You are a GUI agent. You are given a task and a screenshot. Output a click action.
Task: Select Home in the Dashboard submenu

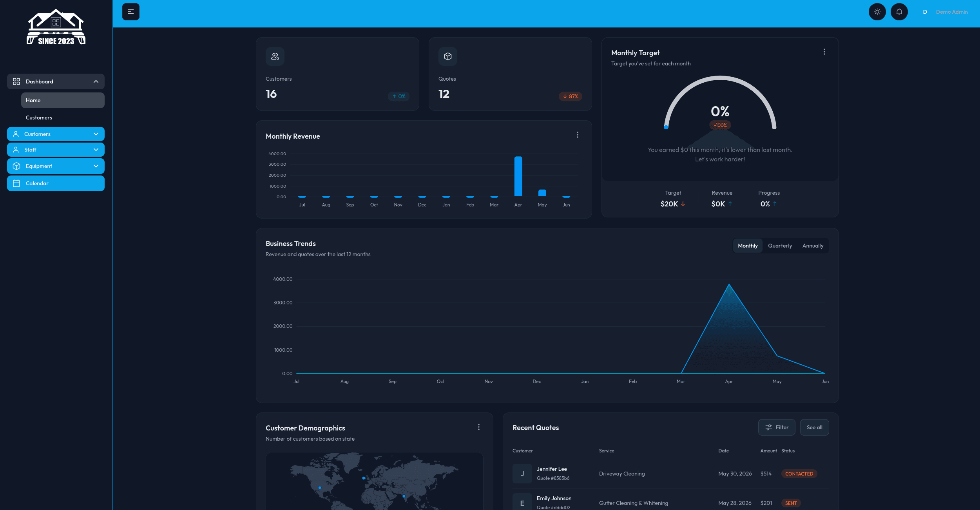pos(63,100)
